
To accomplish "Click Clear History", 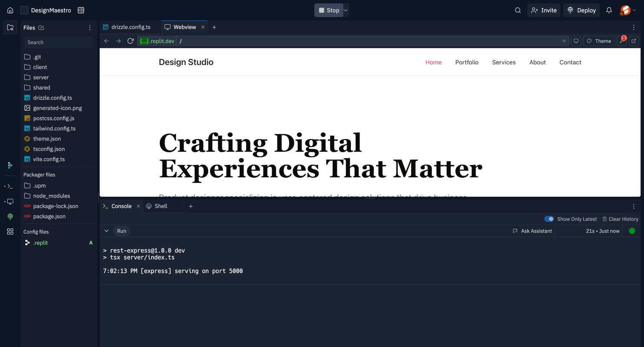I will [620, 219].
